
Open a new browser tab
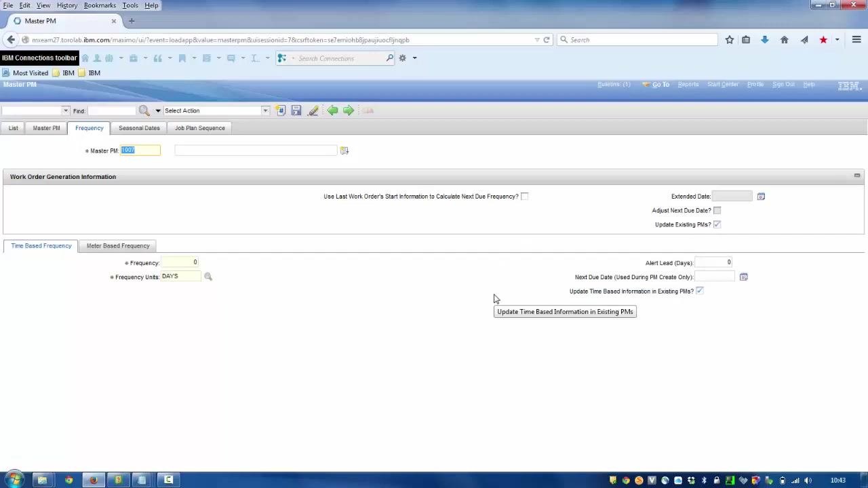(132, 21)
